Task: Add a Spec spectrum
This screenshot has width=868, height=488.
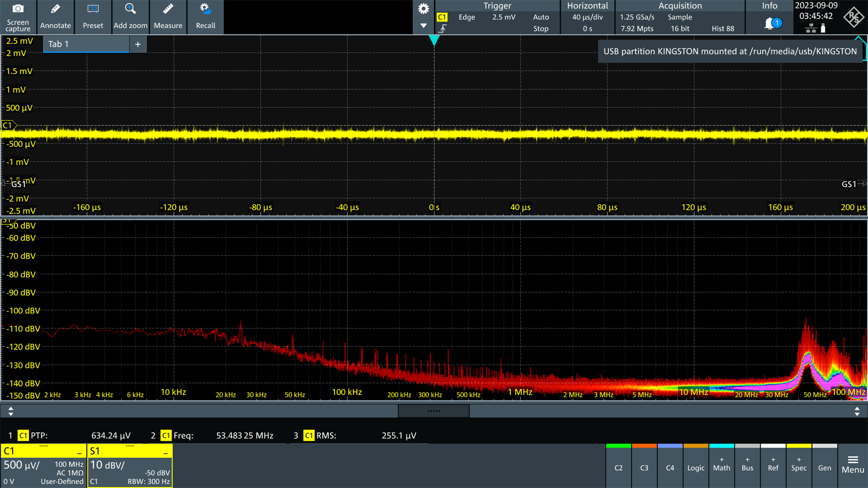Action: click(799, 466)
